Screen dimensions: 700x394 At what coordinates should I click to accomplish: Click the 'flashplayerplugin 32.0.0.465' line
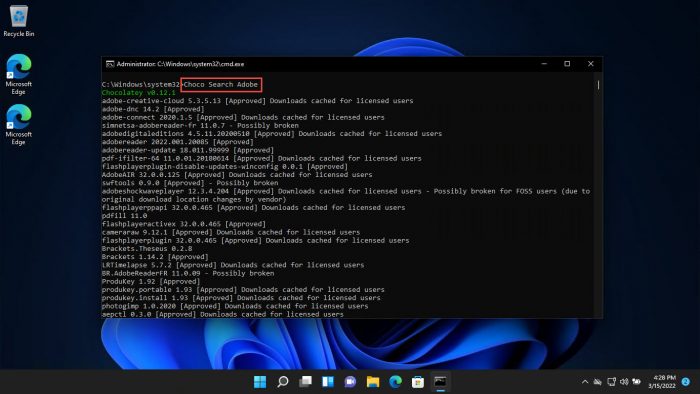pos(255,241)
